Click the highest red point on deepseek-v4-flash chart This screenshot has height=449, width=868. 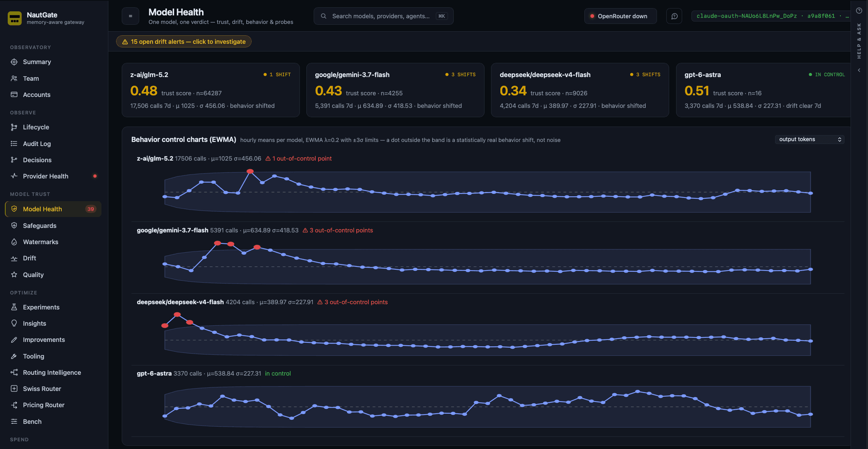tap(177, 315)
